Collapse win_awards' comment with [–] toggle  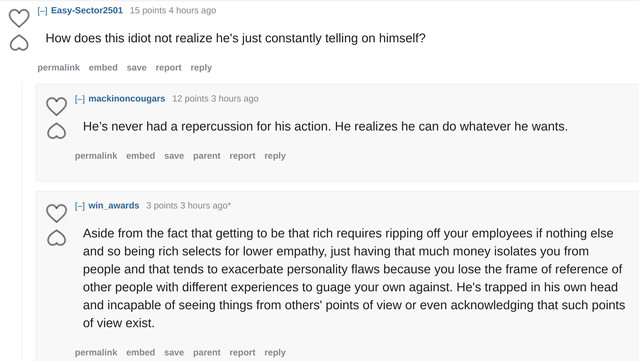(80, 205)
